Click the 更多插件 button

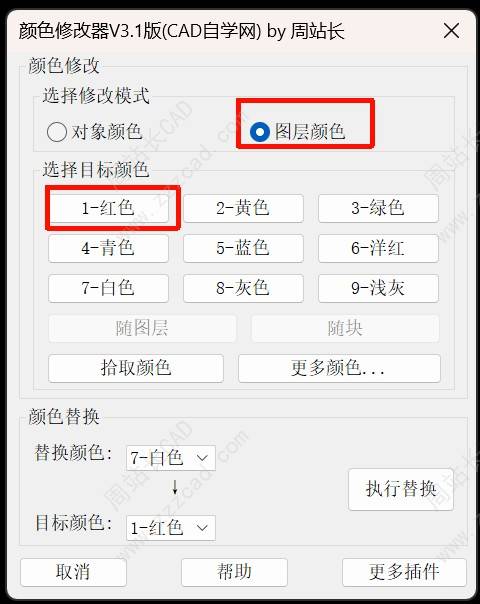pyautogui.click(x=404, y=572)
